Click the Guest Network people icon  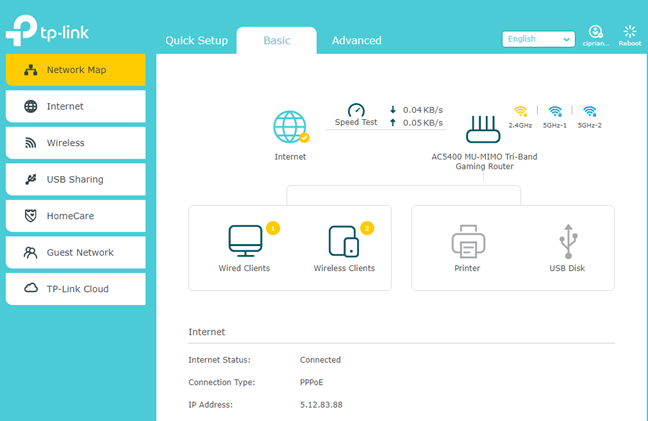point(30,252)
